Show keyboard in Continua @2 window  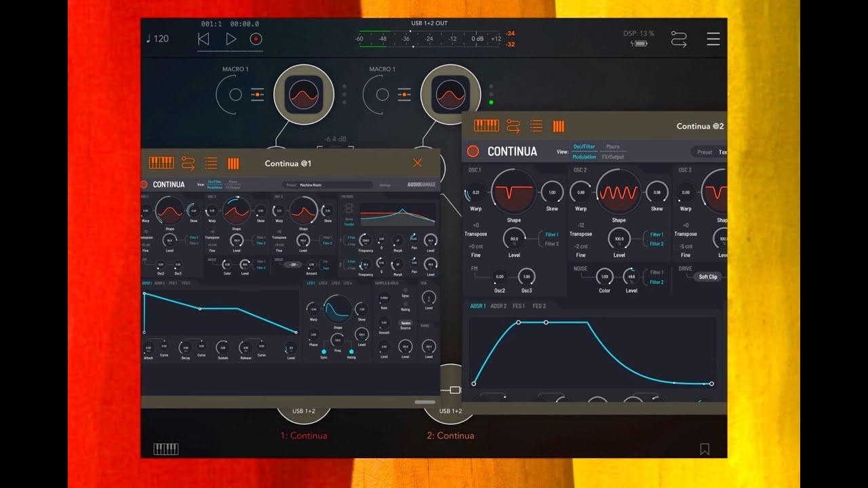click(x=486, y=126)
